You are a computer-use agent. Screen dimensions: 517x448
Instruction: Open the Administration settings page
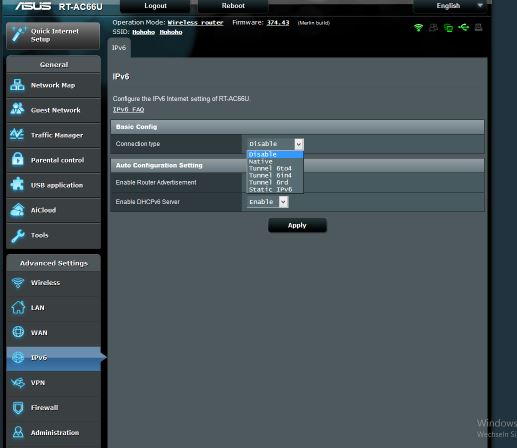pyautogui.click(x=53, y=433)
